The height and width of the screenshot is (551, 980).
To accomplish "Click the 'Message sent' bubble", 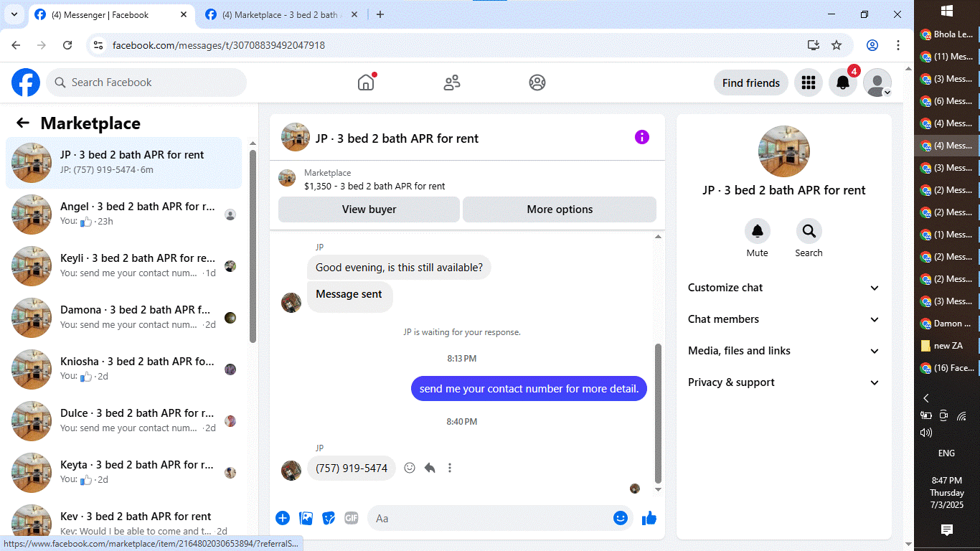I will point(349,296).
